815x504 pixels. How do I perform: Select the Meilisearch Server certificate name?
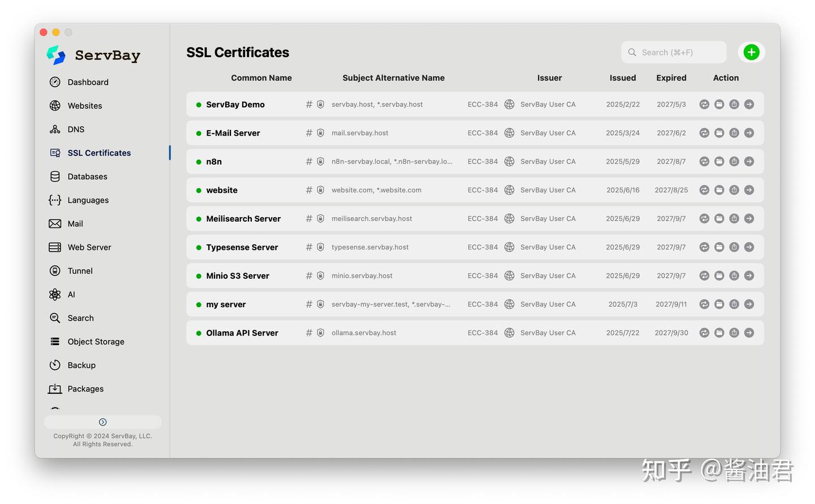[243, 219]
